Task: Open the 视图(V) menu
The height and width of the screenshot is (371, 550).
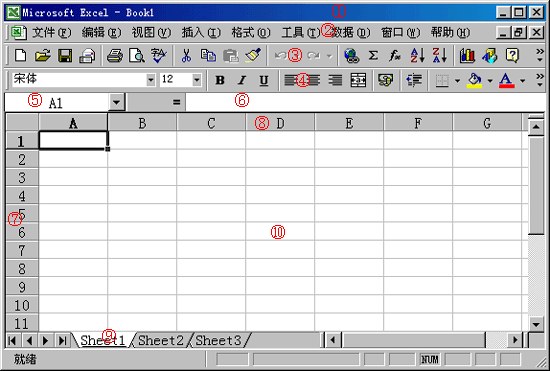Action: pos(151,33)
